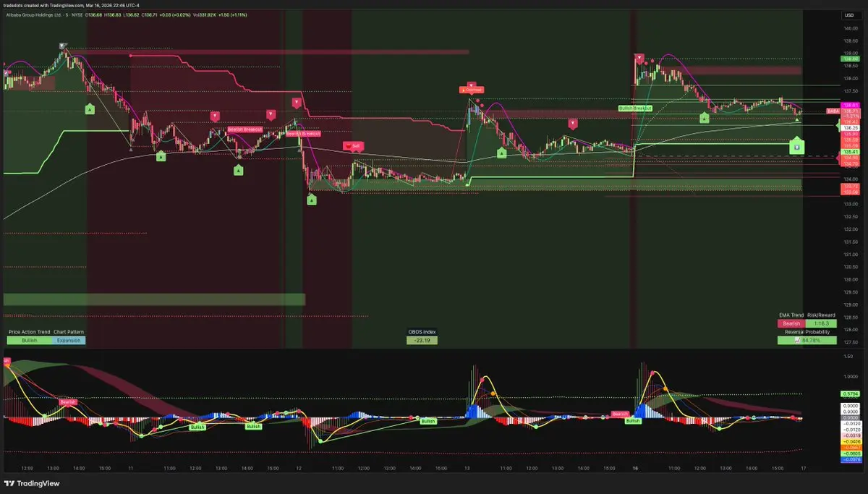This screenshot has width=868, height=494.
Task: Click the red Overhead signal label
Action: click(x=471, y=90)
